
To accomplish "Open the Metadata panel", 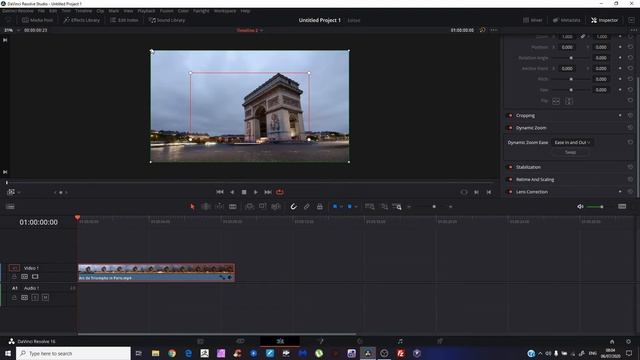I will 567,20.
